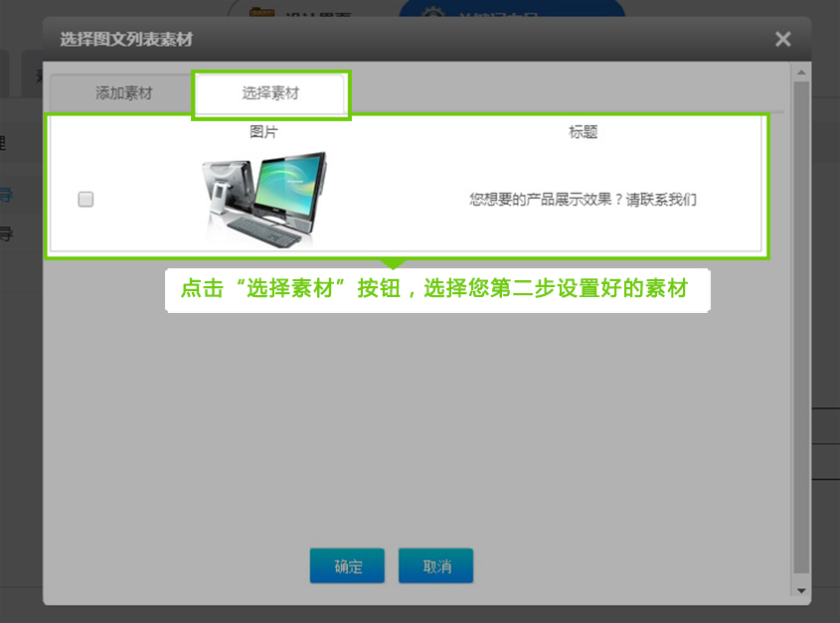Viewport: 840px width, 623px height.
Task: Tick the checkbox beside the computer image
Action: tap(85, 199)
